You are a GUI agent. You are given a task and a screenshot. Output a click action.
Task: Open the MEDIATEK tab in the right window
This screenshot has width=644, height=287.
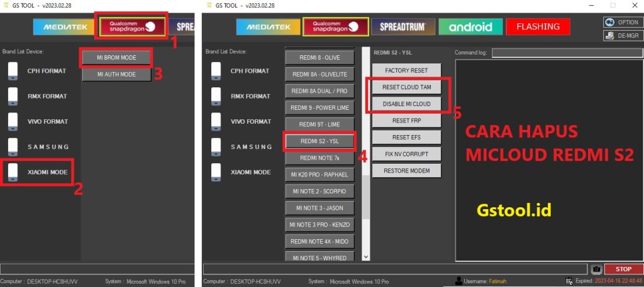pos(268,27)
